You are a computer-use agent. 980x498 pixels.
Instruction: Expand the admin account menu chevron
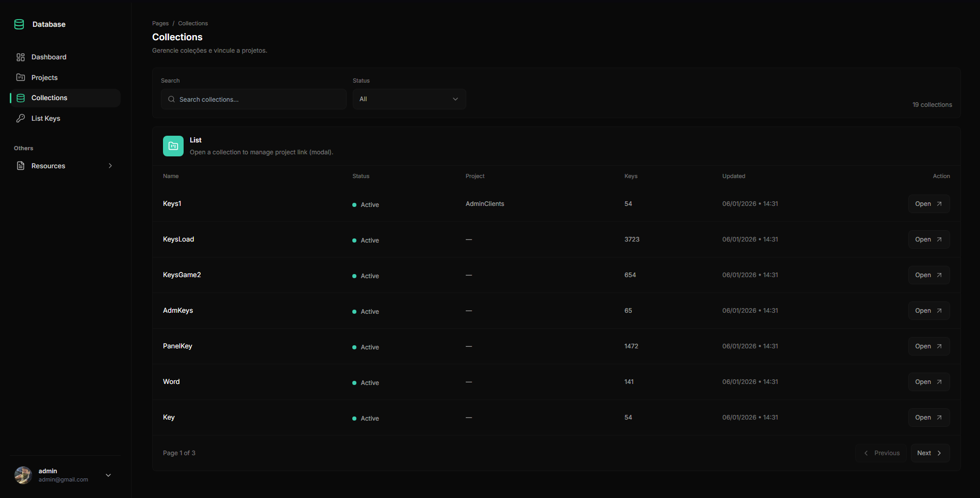(108, 475)
